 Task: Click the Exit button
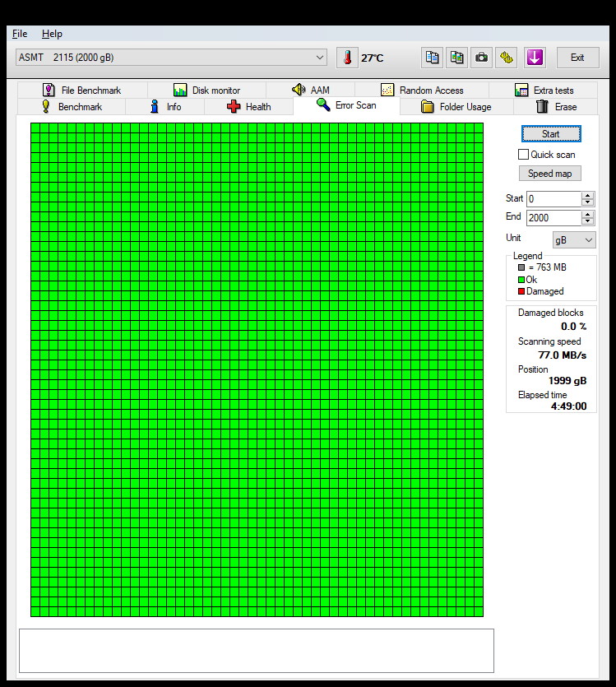click(x=577, y=58)
